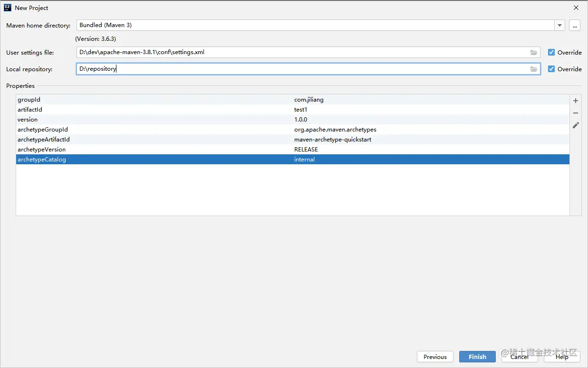
Task: Click the remove property minus icon
Action: point(576,113)
